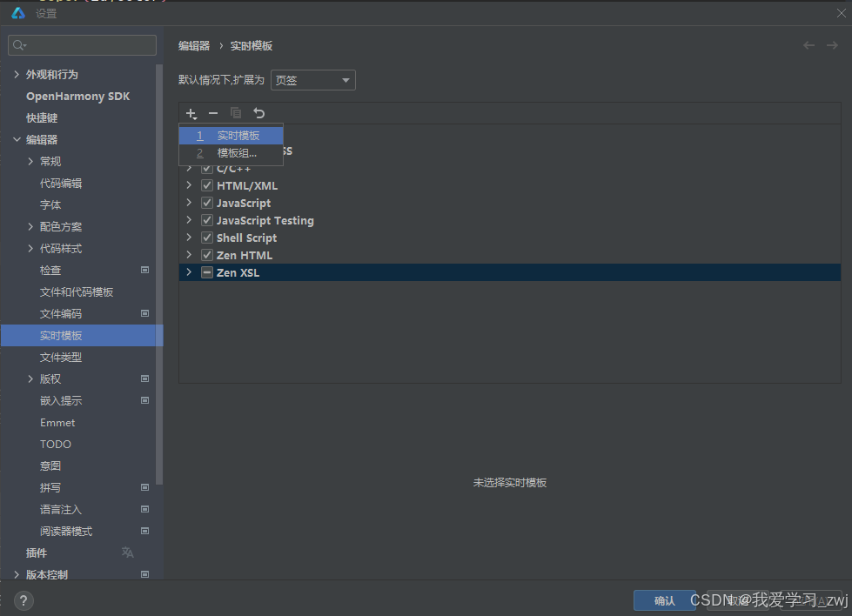Click the project-level icon beside 版权
Image resolution: width=852 pixels, height=616 pixels.
[145, 378]
